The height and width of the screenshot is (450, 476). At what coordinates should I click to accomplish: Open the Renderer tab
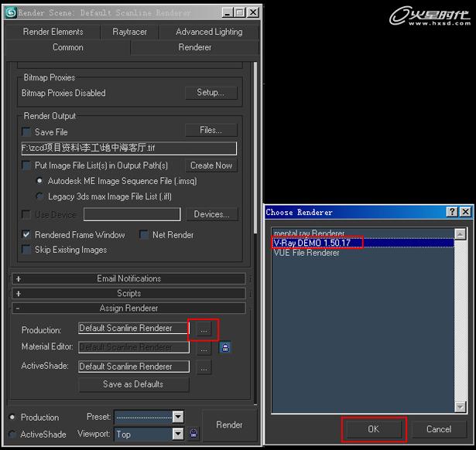pos(194,47)
